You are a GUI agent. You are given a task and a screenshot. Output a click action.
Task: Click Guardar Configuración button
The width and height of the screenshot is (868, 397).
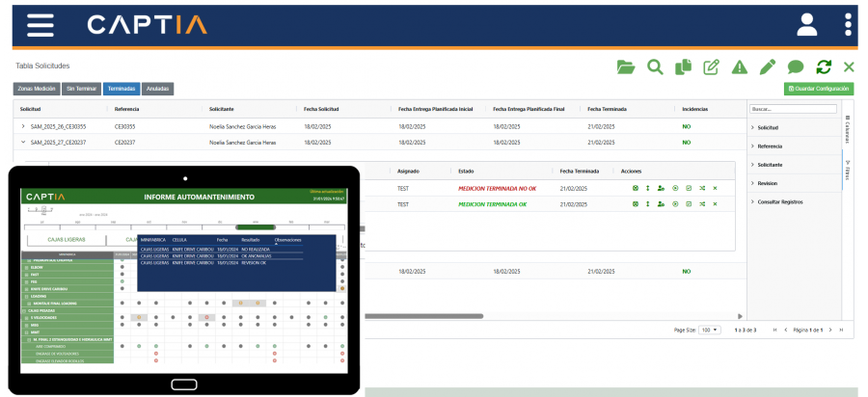(x=819, y=89)
